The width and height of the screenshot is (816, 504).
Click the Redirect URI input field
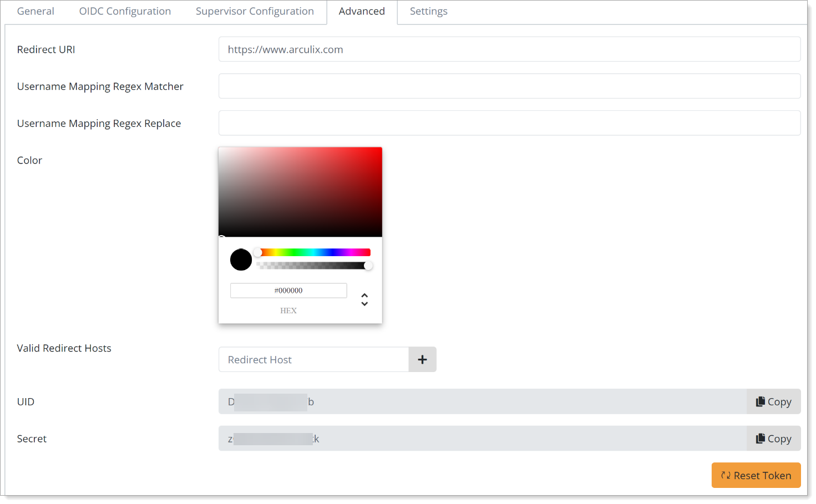(509, 49)
